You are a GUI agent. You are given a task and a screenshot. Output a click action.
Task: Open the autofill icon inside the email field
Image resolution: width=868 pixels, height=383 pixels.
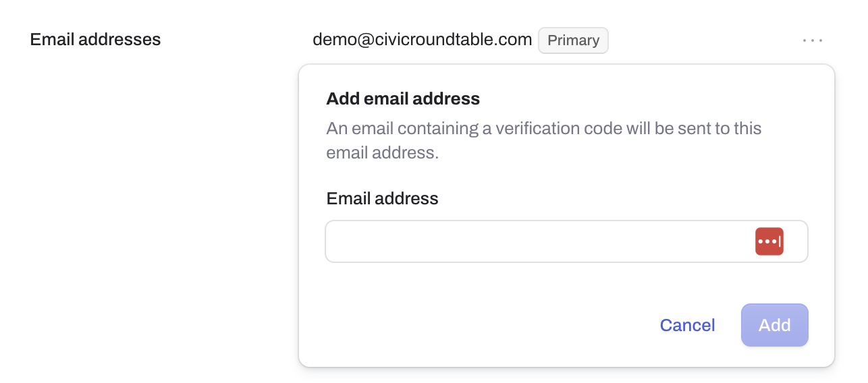(769, 241)
